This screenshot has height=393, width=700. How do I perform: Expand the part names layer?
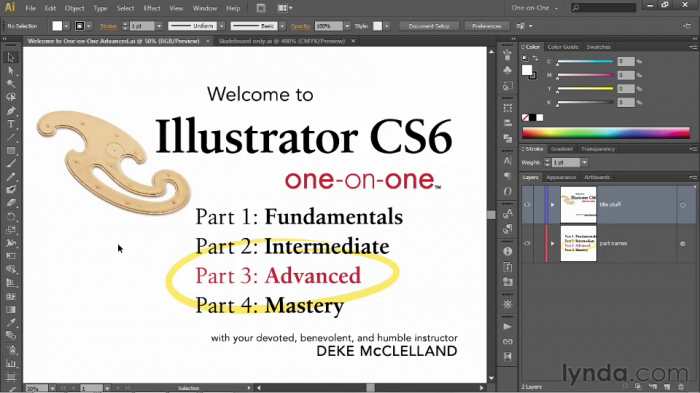click(553, 243)
